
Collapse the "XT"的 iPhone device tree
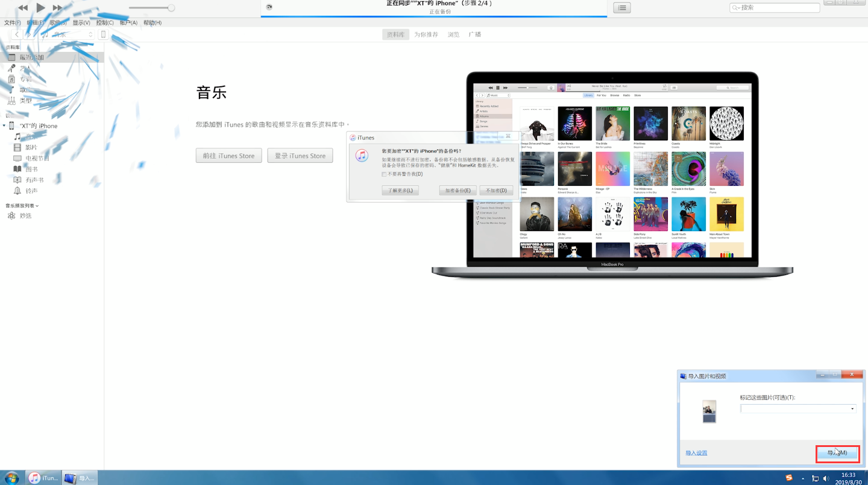click(4, 125)
